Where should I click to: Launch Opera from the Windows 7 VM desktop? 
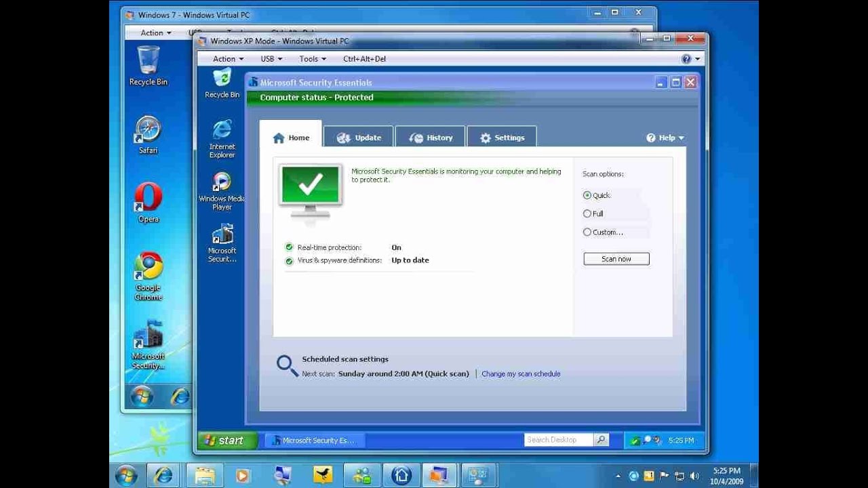148,203
